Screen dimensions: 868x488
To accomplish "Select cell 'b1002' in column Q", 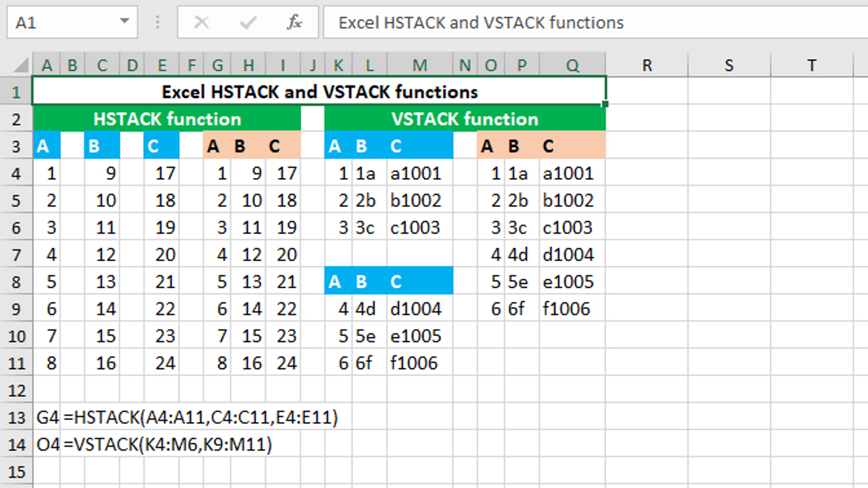I will coord(572,200).
